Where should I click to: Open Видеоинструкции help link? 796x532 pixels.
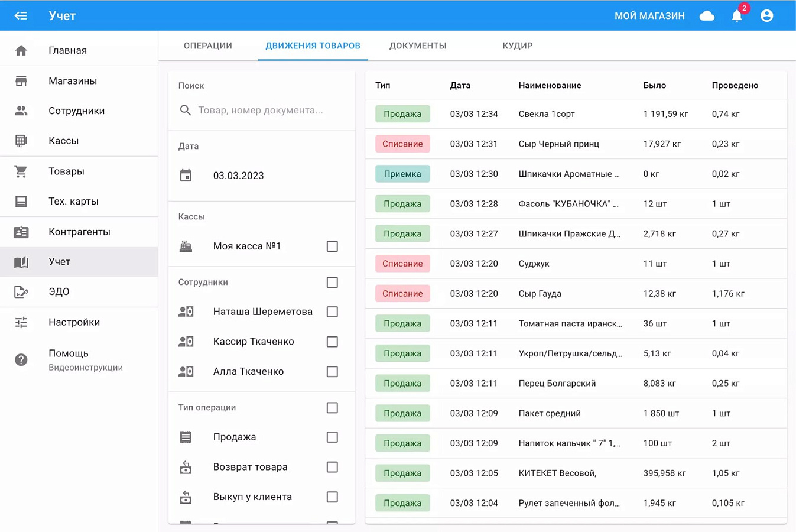pyautogui.click(x=86, y=368)
